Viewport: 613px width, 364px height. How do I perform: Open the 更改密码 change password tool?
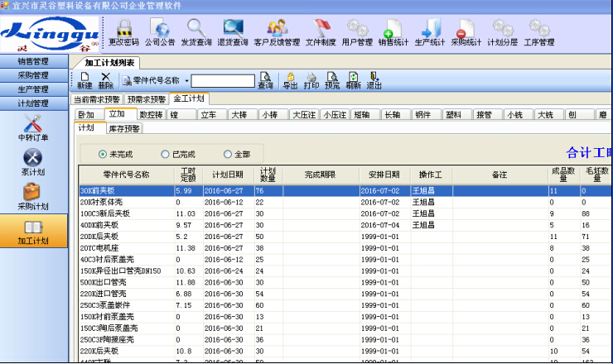coord(124,31)
